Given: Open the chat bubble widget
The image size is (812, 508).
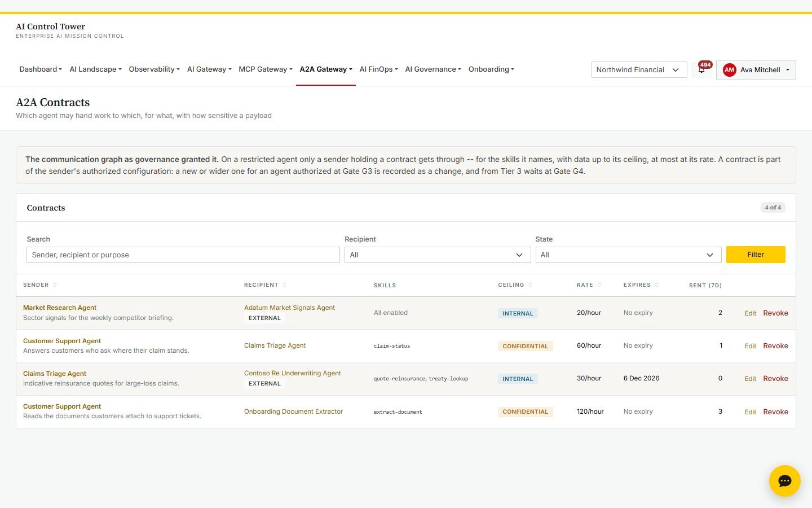Looking at the screenshot, I should pos(784,481).
